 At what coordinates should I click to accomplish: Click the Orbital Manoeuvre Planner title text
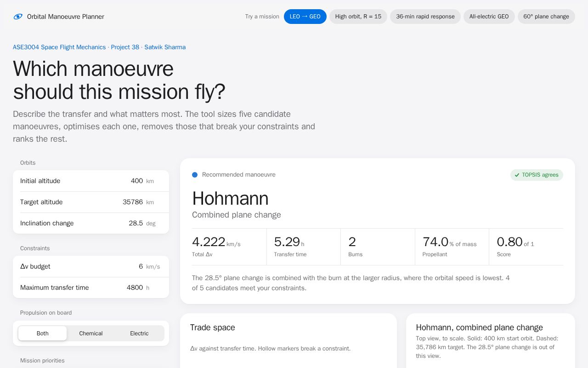pos(66,17)
